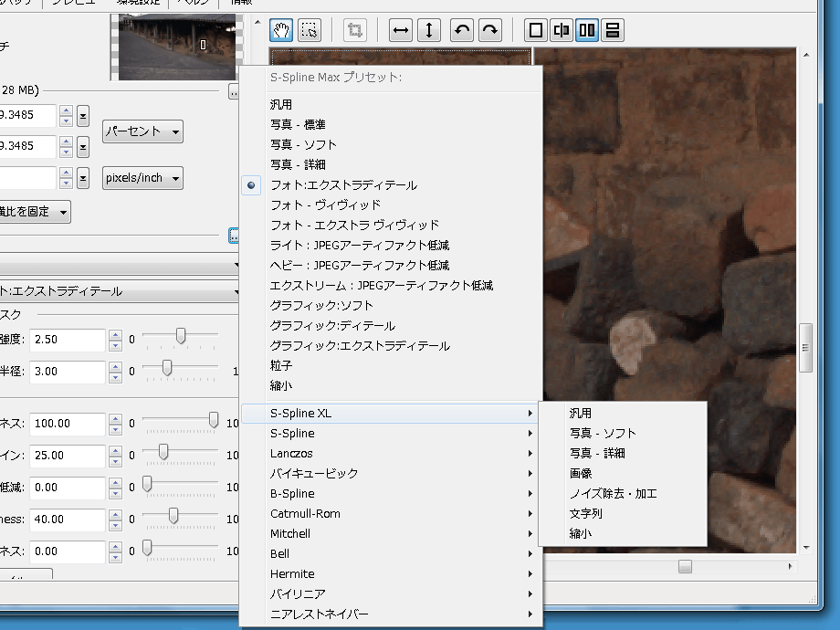Flip image horizontally with double-arrow icon

coord(401,30)
